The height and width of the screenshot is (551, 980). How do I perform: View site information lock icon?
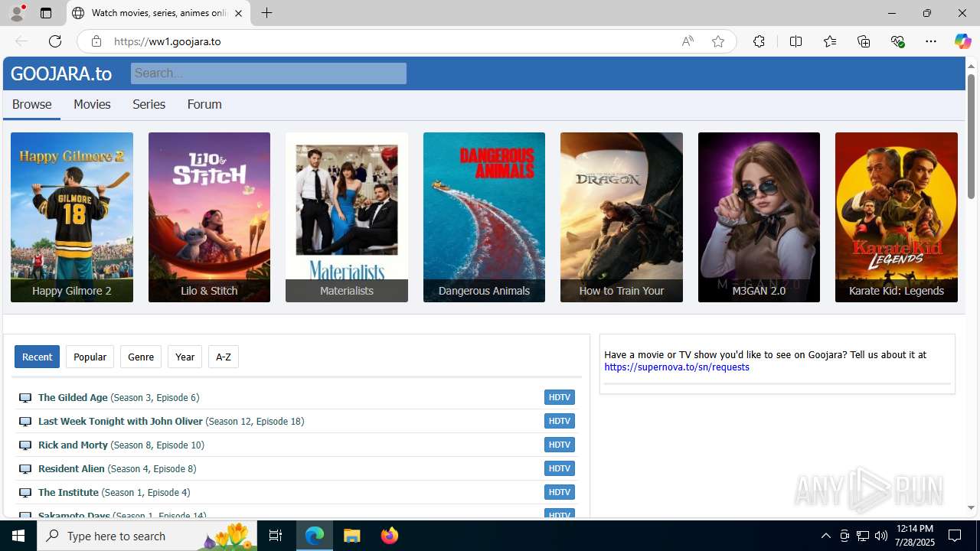point(96,41)
